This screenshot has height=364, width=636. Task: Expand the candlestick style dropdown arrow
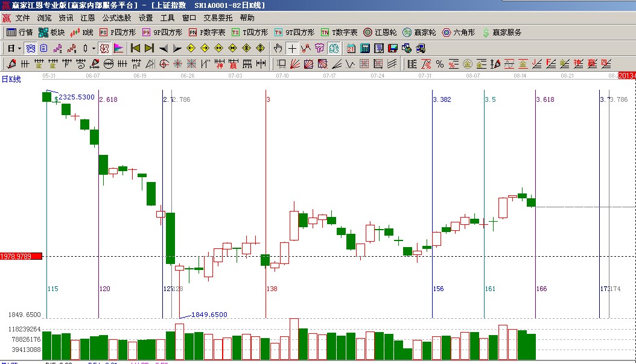point(93,48)
